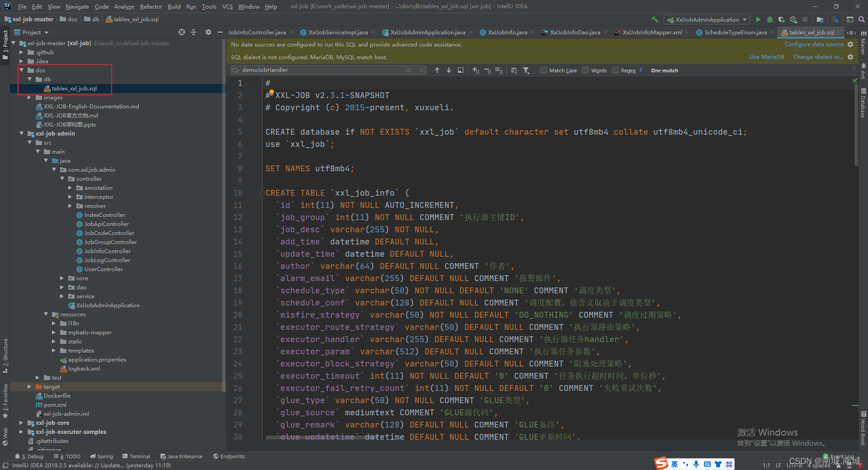Select application.properties in project tree
This screenshot has width=868, height=470.
[97, 359]
